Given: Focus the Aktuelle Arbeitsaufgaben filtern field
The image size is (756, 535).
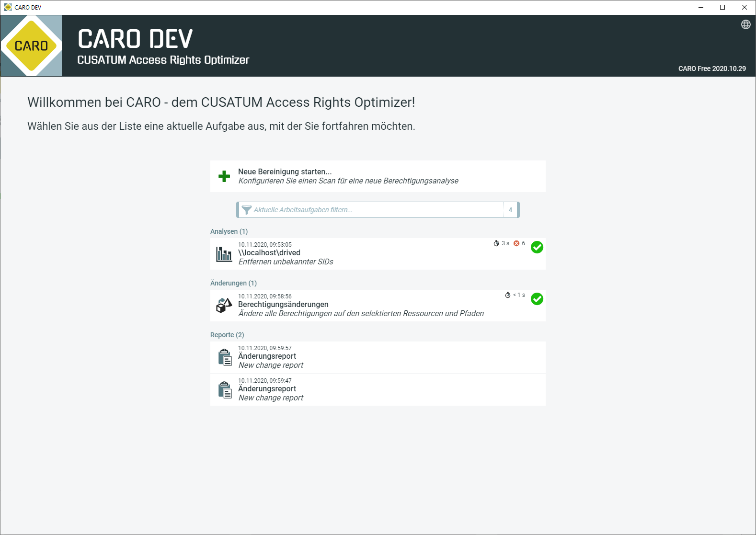Looking at the screenshot, I should pyautogui.click(x=378, y=210).
